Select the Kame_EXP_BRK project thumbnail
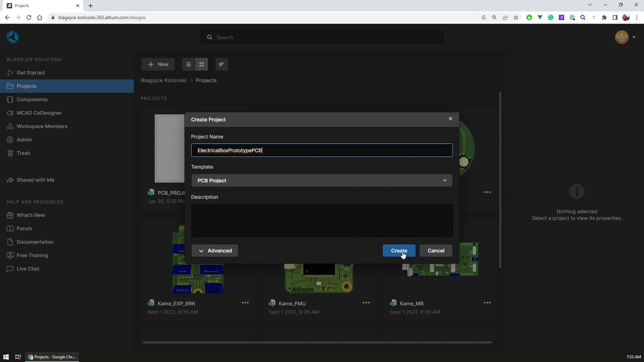Image resolution: width=644 pixels, height=362 pixels. pyautogui.click(x=198, y=278)
